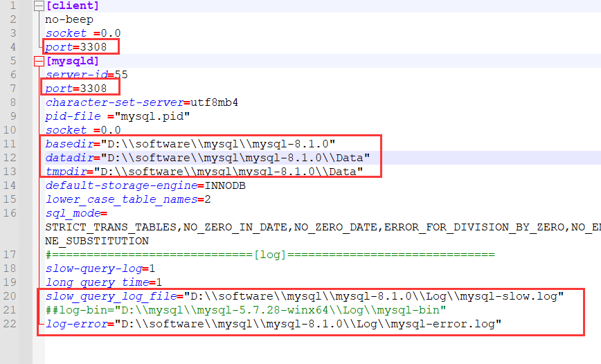Click the slow_query_log_file path line

click(305, 296)
